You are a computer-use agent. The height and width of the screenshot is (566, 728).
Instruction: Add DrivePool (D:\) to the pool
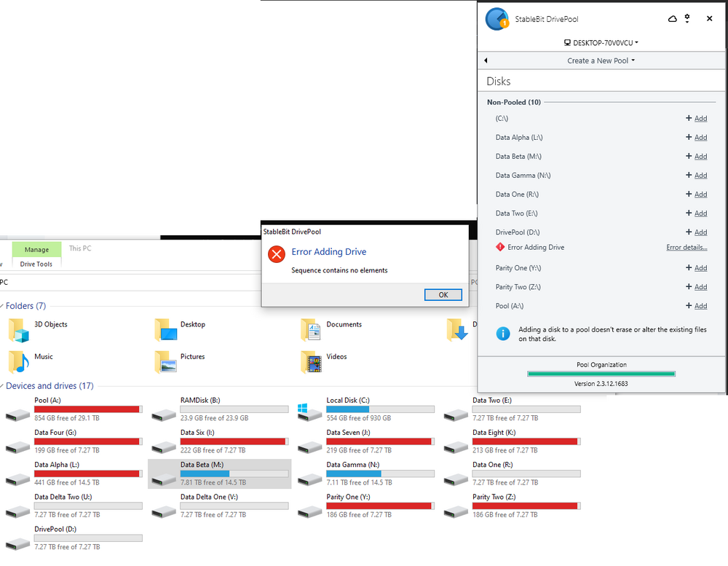tap(697, 232)
